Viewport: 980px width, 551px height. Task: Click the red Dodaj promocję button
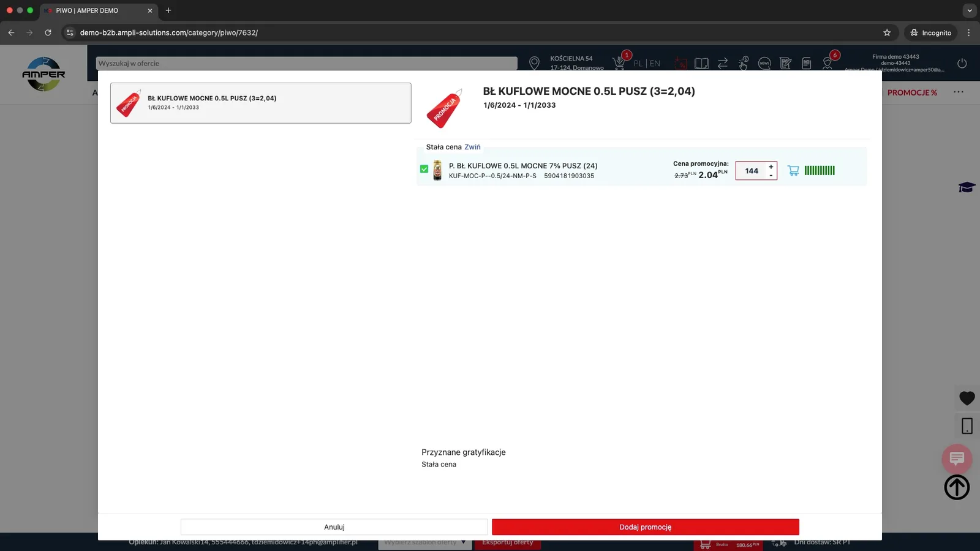pyautogui.click(x=646, y=527)
